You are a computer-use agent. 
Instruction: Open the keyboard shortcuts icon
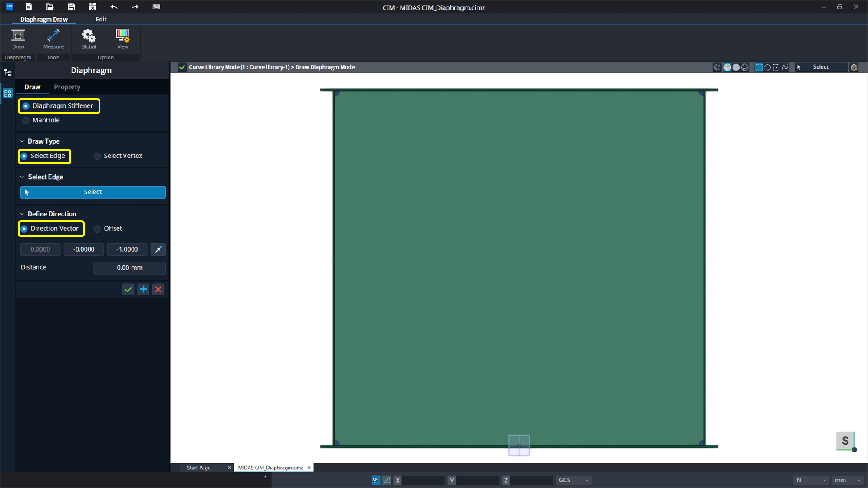point(156,7)
